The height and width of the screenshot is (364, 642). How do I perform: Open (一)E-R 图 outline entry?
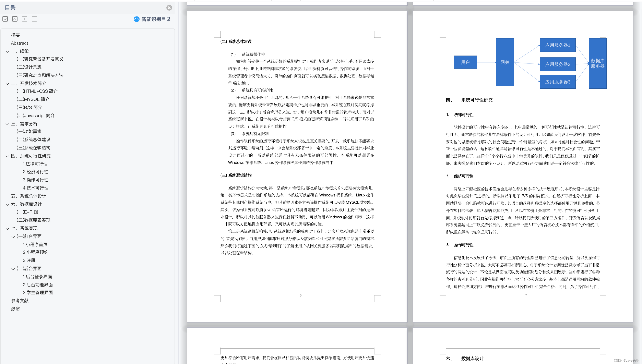pyautogui.click(x=27, y=212)
